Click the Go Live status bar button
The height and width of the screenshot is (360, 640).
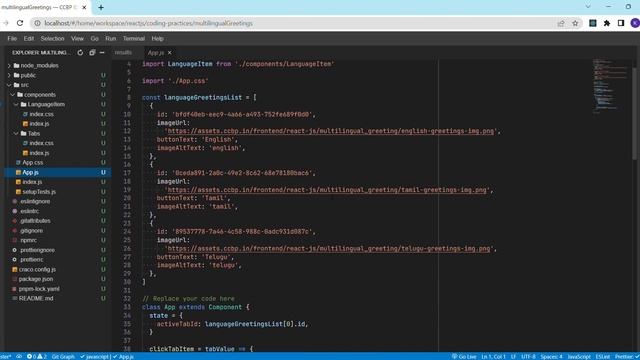tap(464, 356)
